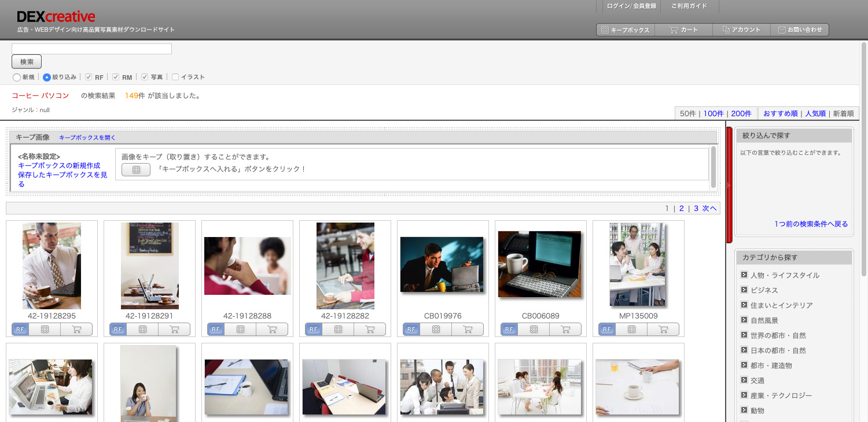Open thumbnail of image CB006089
The image size is (868, 422).
coord(539,264)
